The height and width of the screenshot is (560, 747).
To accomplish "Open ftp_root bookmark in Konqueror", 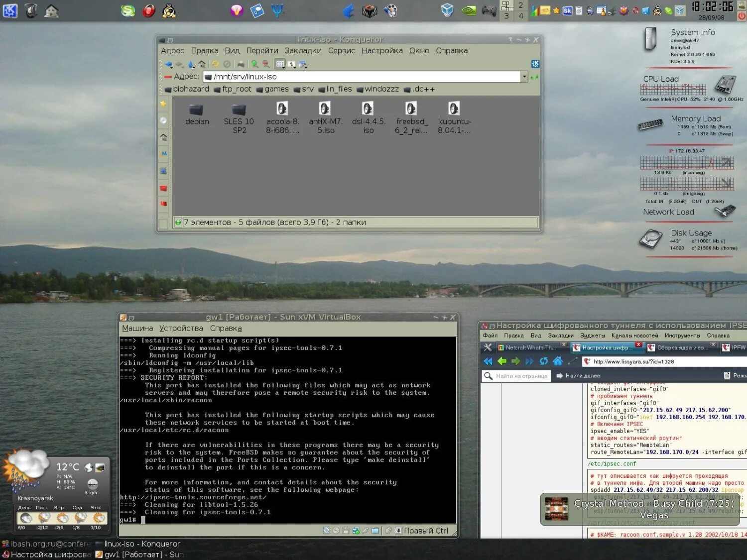I will (x=233, y=89).
